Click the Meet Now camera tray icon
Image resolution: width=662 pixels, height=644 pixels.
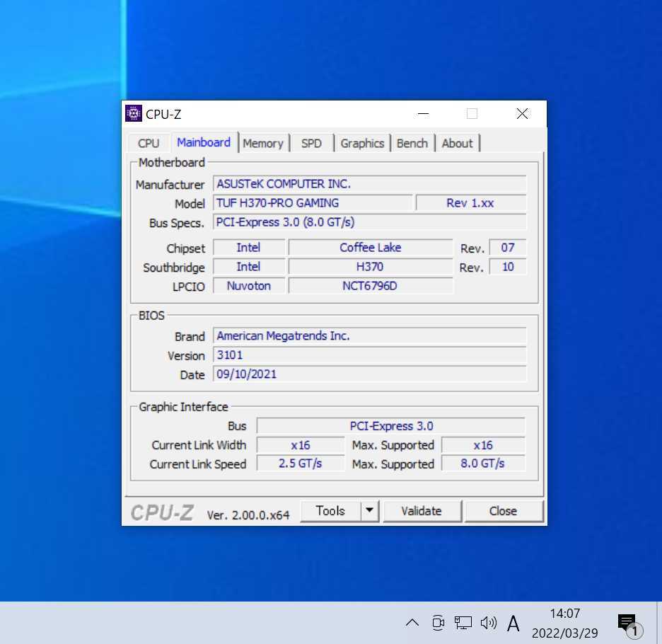pyautogui.click(x=439, y=623)
